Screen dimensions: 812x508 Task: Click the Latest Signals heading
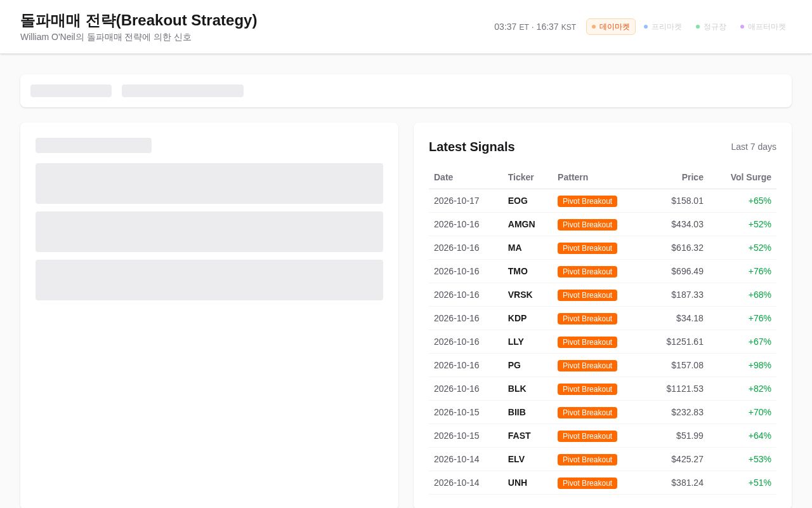[x=472, y=147]
